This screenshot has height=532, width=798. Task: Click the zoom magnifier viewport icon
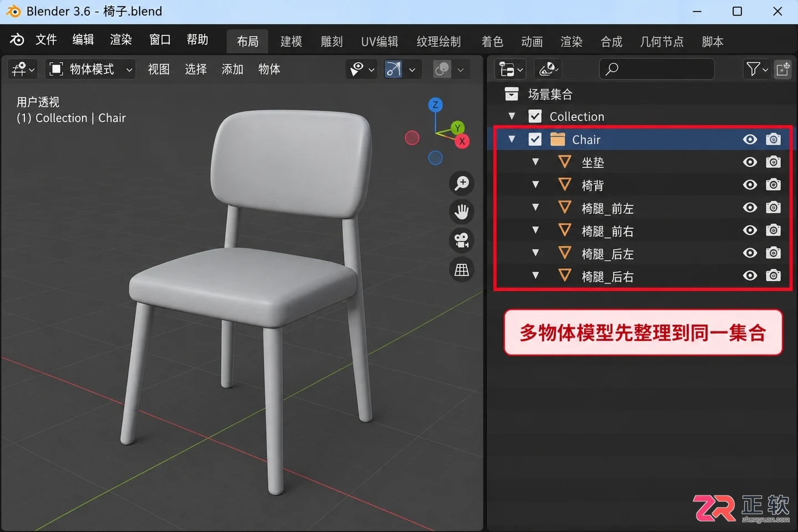462,183
